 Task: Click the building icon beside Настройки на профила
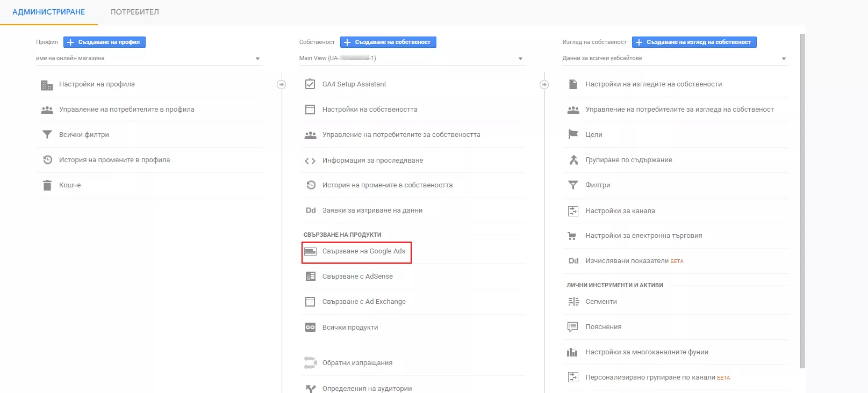coord(47,85)
